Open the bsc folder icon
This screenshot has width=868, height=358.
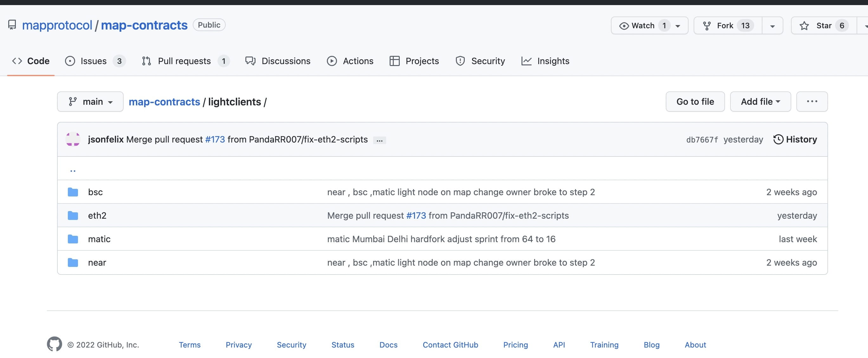pyautogui.click(x=73, y=192)
